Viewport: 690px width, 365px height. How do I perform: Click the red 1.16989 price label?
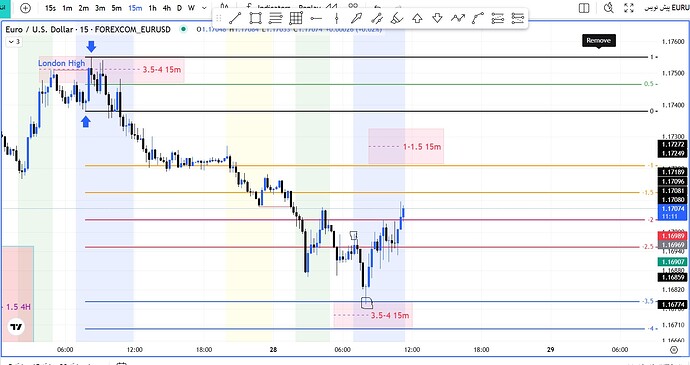(673, 236)
